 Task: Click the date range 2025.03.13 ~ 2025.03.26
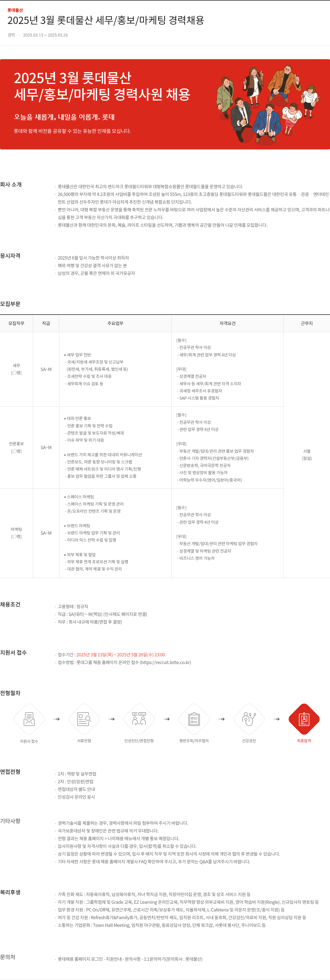coord(45,36)
